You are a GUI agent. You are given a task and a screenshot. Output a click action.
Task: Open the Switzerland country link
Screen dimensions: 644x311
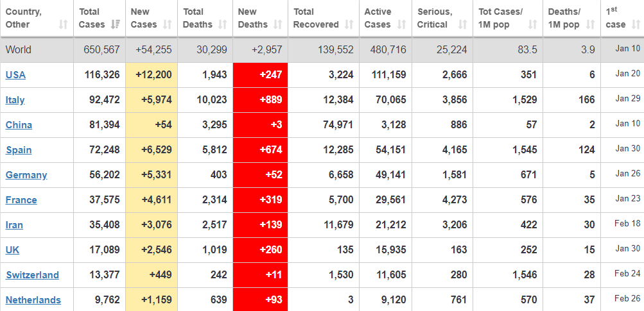(32, 275)
